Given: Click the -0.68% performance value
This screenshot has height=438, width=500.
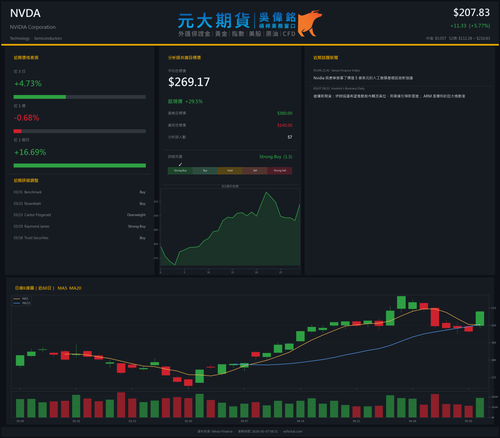Looking at the screenshot, I should pos(26,118).
